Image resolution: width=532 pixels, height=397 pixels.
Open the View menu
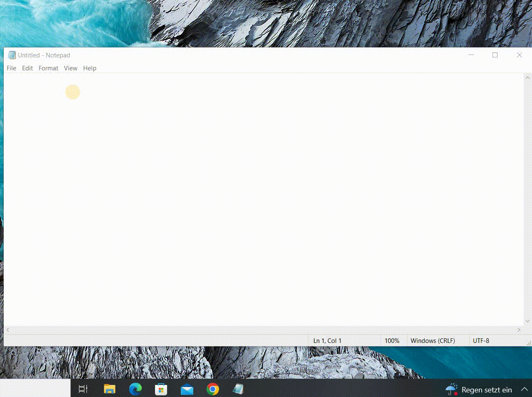coord(70,68)
